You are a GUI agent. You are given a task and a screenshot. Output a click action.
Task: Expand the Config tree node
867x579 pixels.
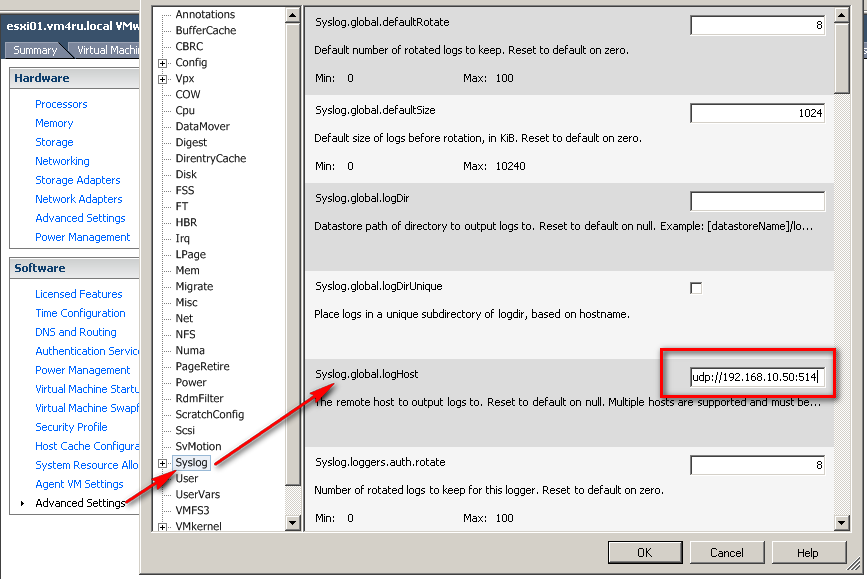(x=163, y=63)
